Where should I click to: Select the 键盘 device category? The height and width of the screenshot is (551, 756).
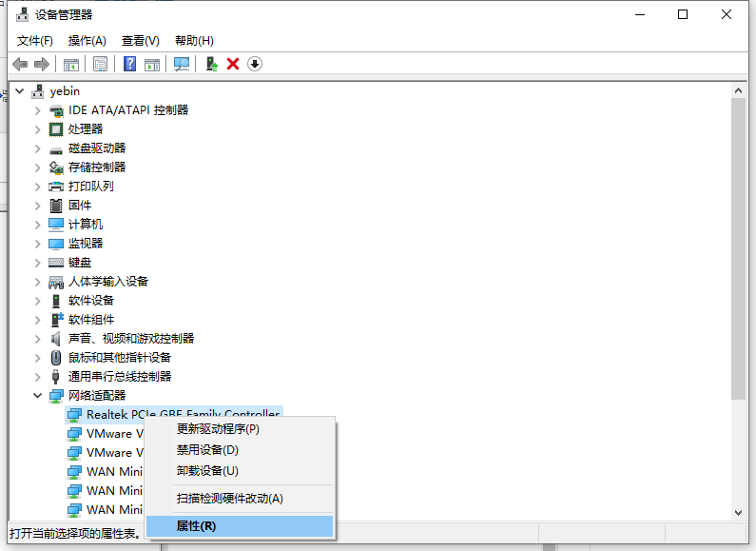coord(80,263)
